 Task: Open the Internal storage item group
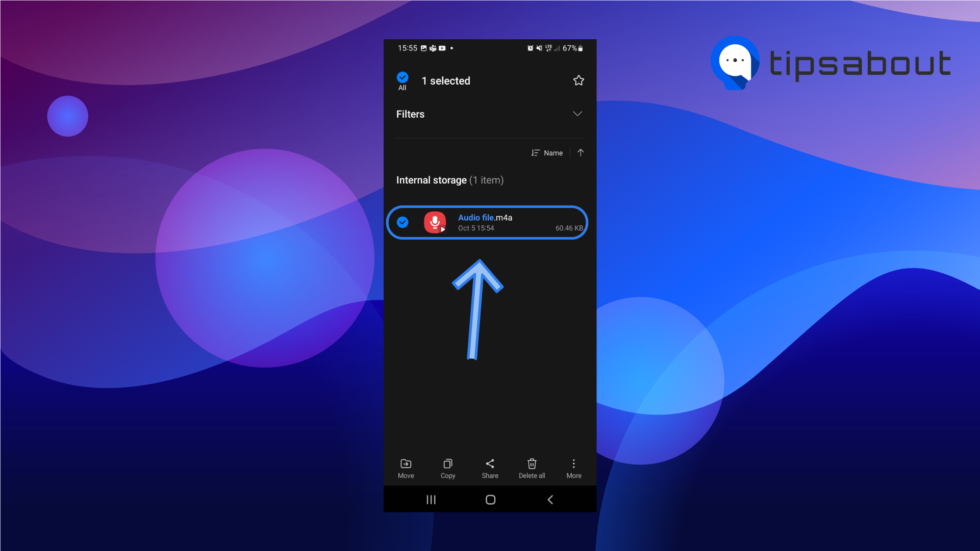click(x=449, y=179)
